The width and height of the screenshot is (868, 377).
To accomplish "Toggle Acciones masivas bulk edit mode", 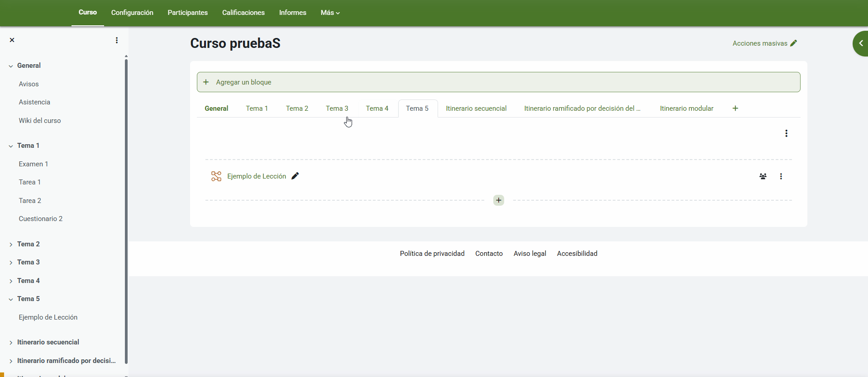I will tap(765, 43).
